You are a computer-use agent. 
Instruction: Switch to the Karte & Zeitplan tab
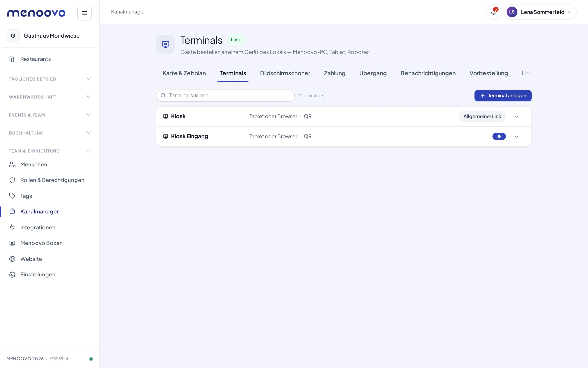(184, 73)
